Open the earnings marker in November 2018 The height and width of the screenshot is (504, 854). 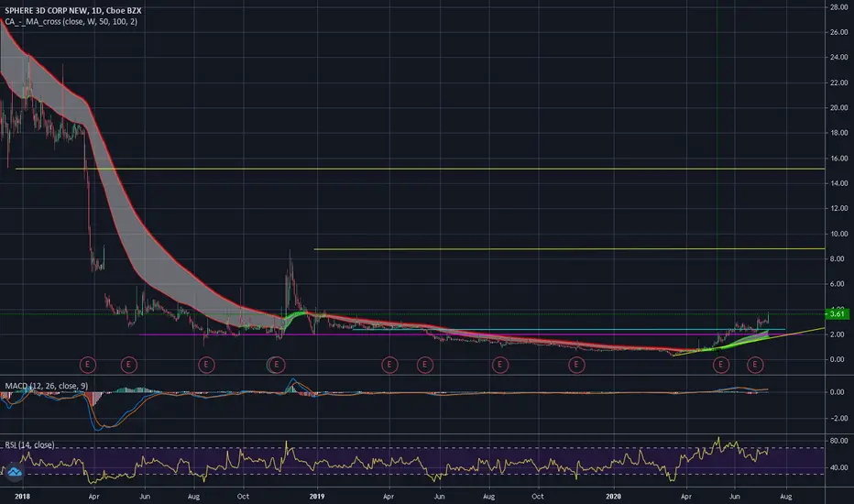[x=276, y=365]
